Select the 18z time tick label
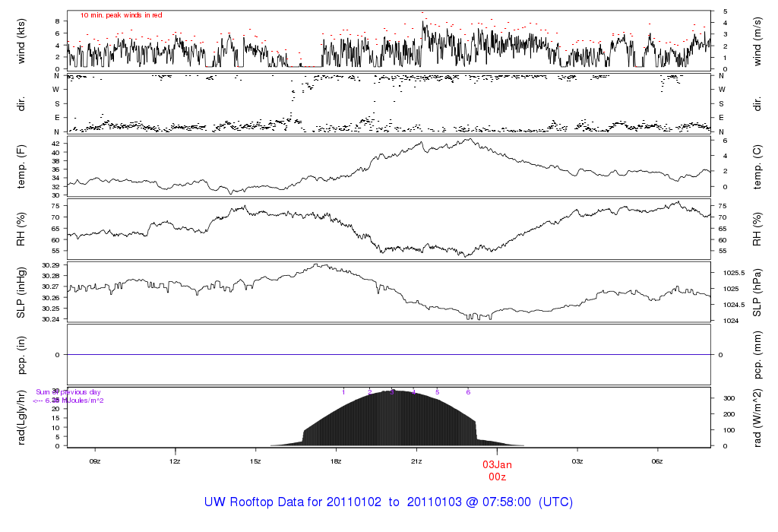The width and height of the screenshot is (778, 532). [x=336, y=461]
